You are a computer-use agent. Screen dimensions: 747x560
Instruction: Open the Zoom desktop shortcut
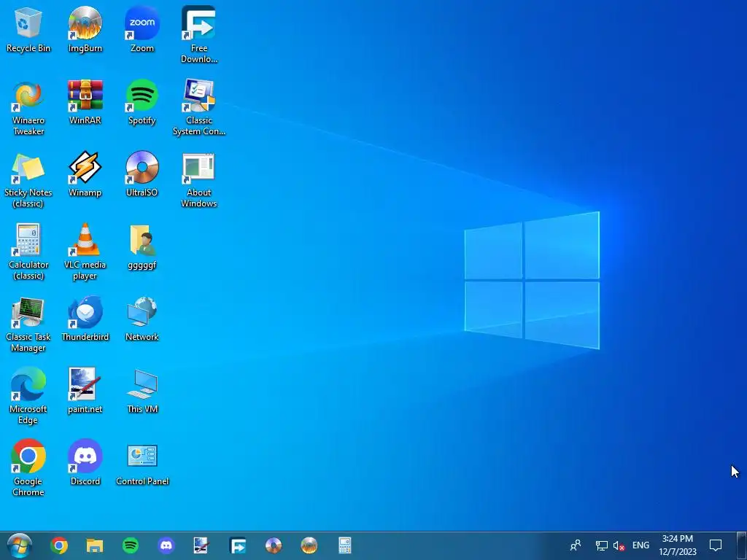142,29
